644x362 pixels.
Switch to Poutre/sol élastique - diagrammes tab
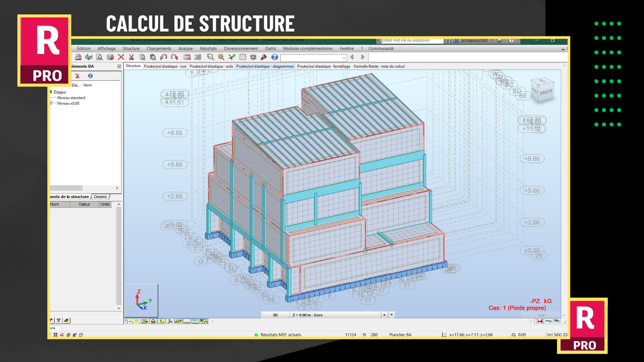click(x=265, y=66)
